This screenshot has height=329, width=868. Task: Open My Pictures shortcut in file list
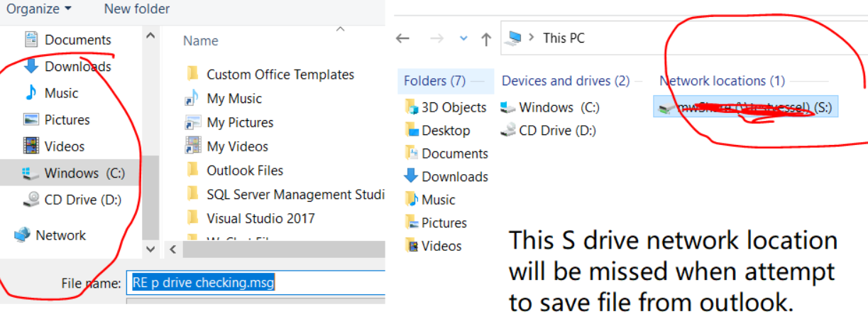point(240,122)
